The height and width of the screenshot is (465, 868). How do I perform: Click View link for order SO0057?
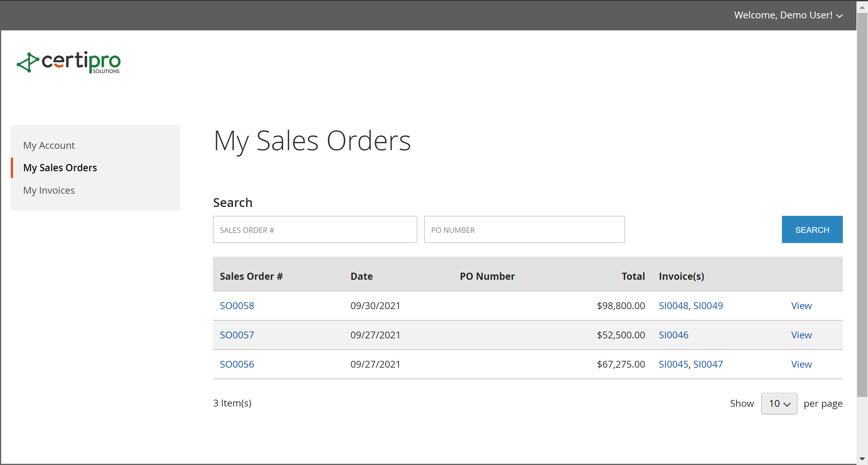tap(801, 335)
